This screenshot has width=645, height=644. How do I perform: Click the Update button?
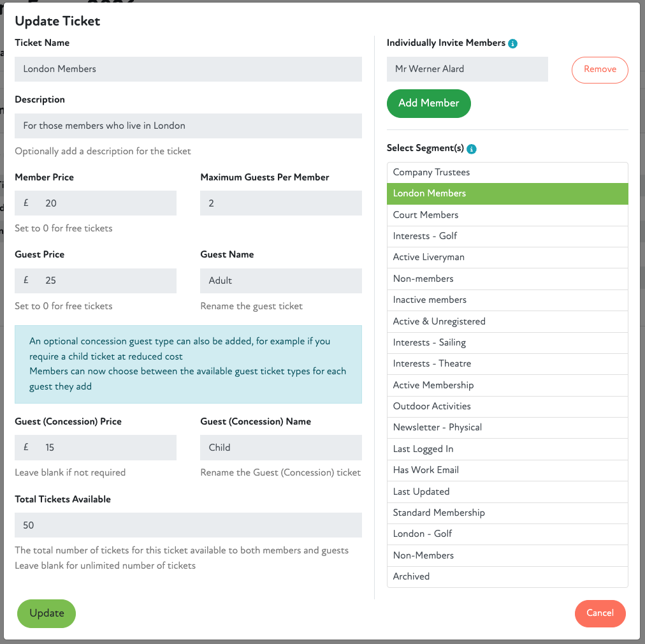47,613
